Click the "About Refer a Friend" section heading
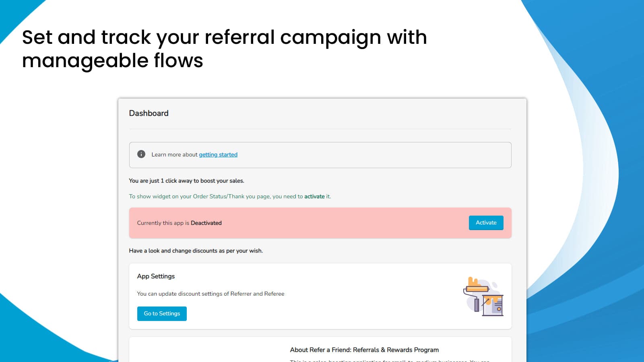This screenshot has height=362, width=644. tap(364, 350)
